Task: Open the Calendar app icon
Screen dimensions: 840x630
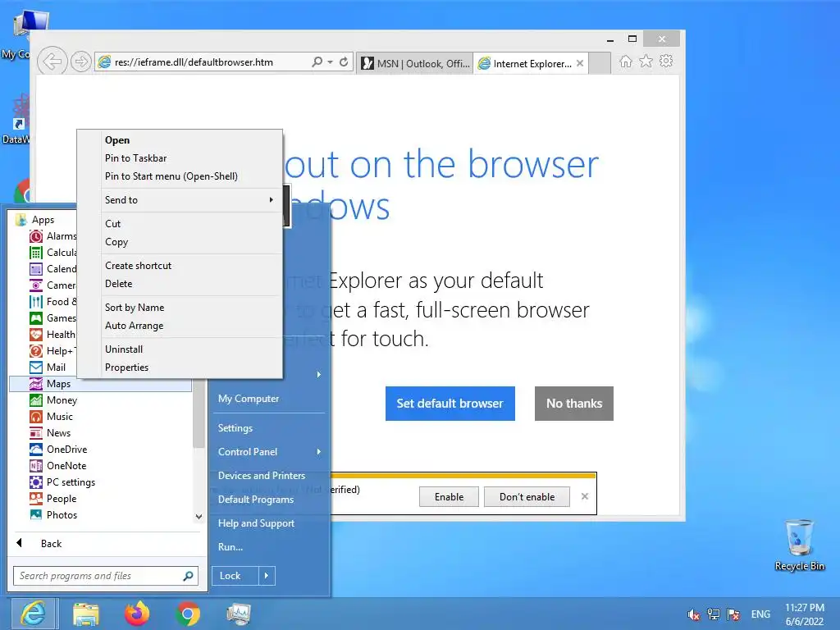Action: coord(36,269)
